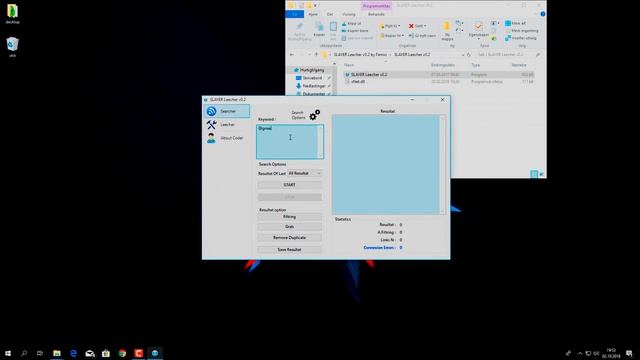The width and height of the screenshot is (640, 360).
Task: Select the xNet.dll file row
Action: point(438,82)
